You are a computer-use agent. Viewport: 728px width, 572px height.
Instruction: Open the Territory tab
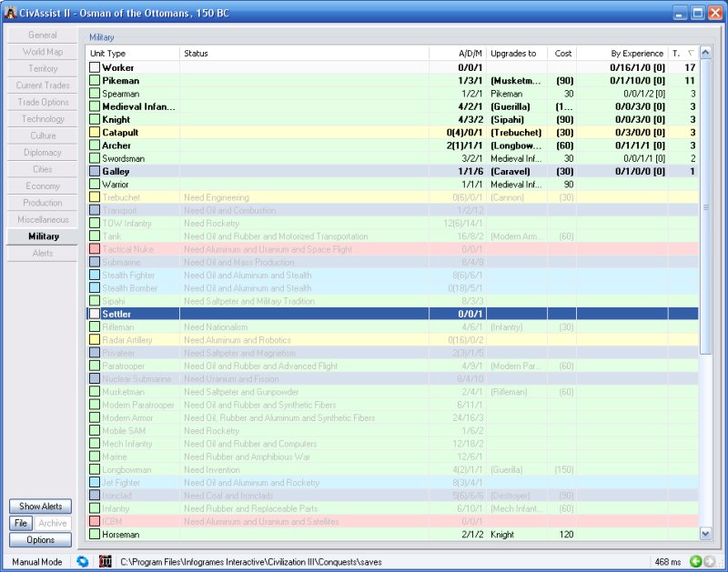tap(42, 69)
